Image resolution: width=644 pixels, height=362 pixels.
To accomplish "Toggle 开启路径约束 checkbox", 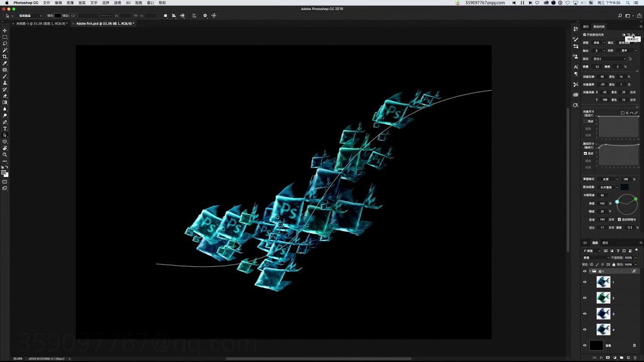I will point(585,35).
